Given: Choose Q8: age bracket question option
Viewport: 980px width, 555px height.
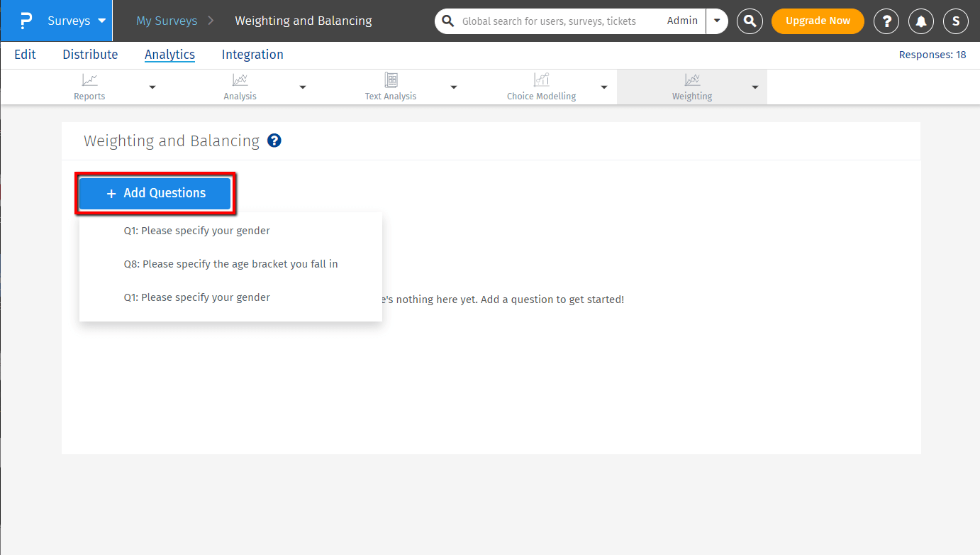Looking at the screenshot, I should point(230,264).
